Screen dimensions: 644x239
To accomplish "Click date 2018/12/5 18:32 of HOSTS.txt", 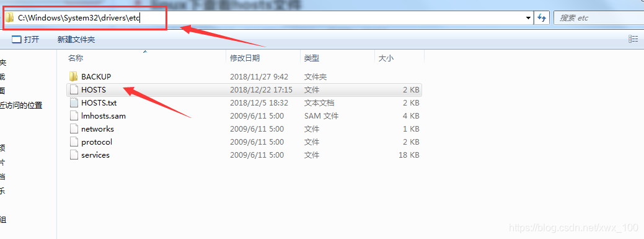I will tap(259, 103).
